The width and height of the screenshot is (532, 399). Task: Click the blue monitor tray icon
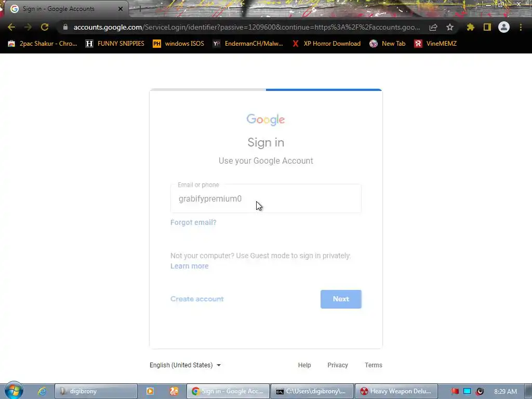[x=467, y=391]
